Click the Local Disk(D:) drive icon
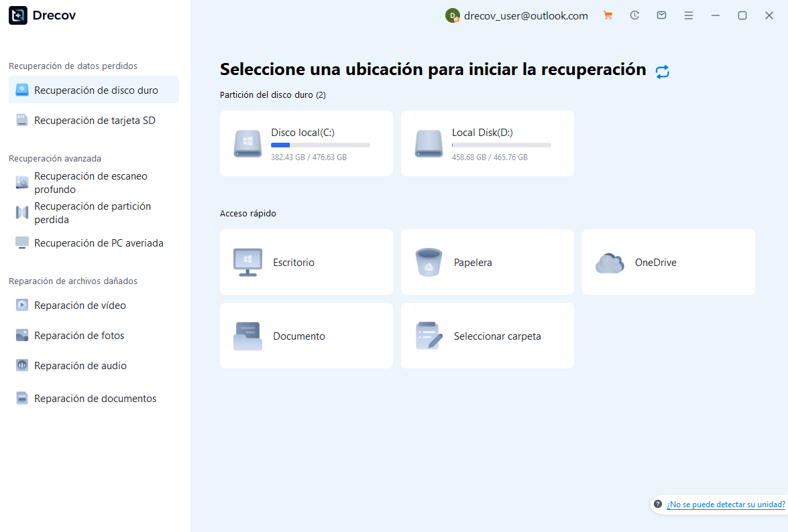 (429, 143)
